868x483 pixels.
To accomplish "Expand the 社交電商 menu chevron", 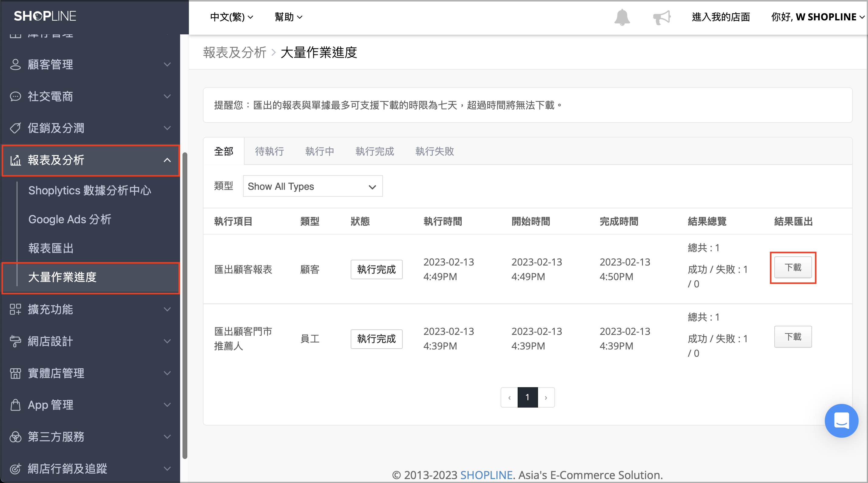I will pos(167,96).
